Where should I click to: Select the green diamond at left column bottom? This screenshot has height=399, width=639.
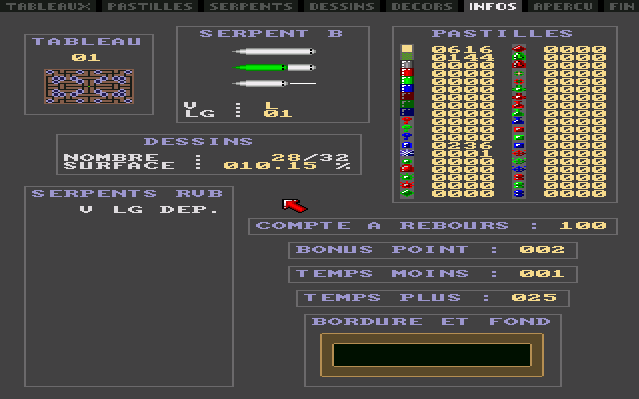click(407, 192)
